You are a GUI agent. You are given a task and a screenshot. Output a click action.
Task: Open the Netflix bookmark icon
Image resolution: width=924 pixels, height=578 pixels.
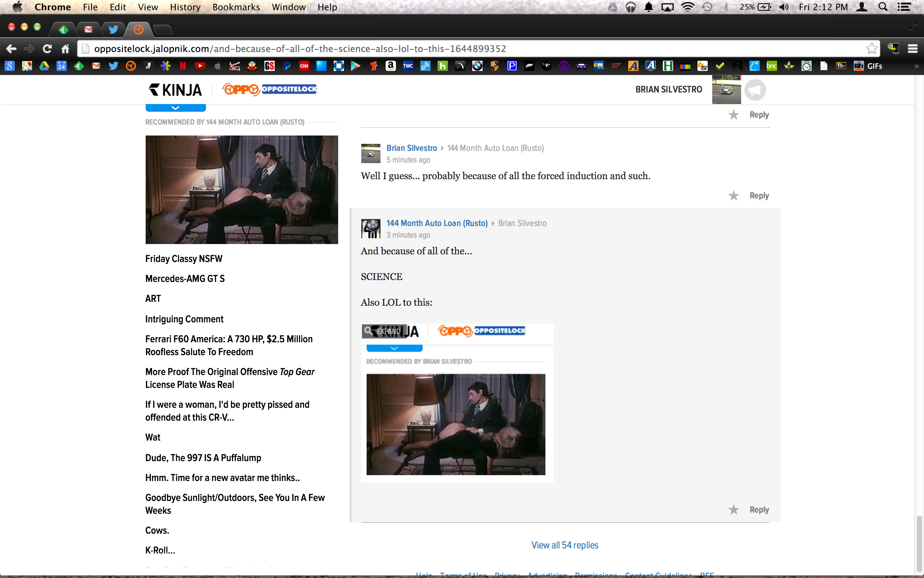coord(183,66)
